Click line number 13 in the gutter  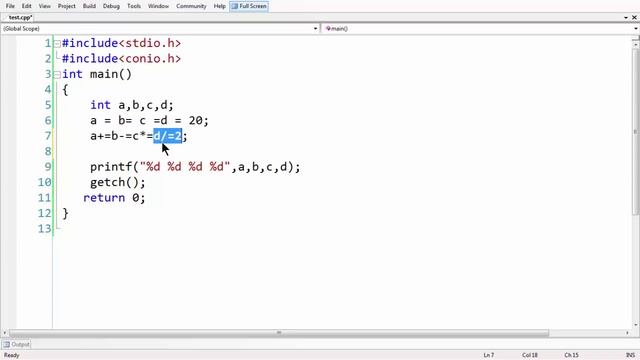[45, 229]
